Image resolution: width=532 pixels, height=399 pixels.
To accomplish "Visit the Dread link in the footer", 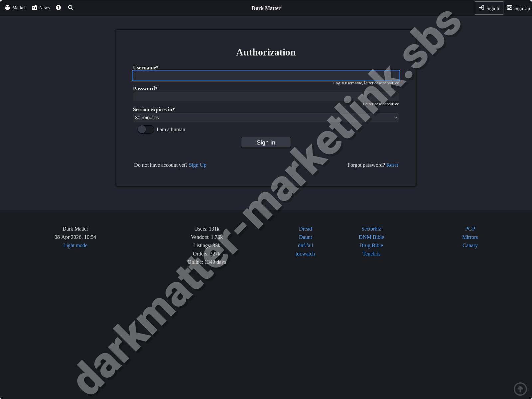I will coord(305,229).
